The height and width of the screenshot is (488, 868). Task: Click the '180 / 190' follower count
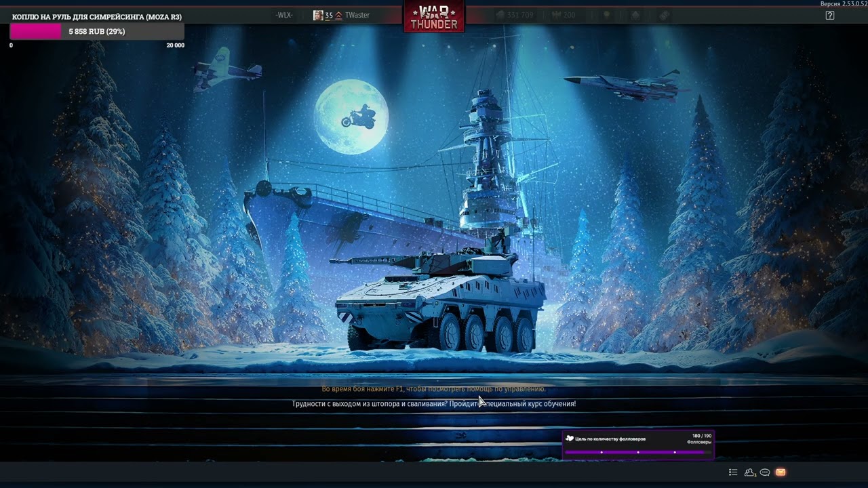(702, 436)
